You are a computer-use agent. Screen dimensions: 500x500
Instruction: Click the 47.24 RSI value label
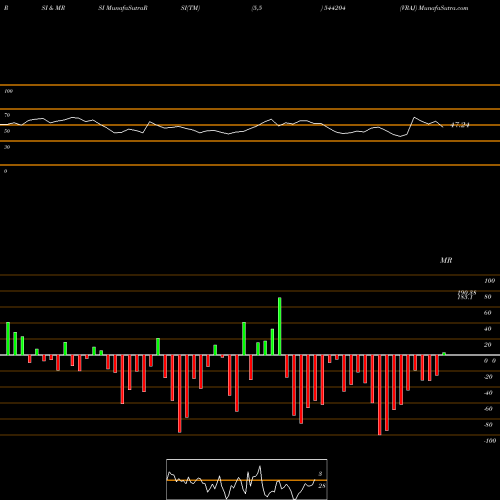coord(460,125)
